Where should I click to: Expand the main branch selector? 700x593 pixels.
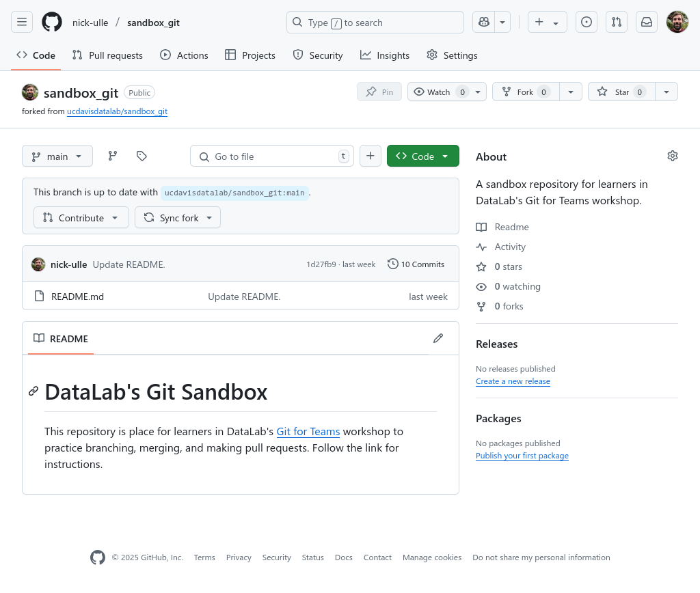(x=57, y=156)
